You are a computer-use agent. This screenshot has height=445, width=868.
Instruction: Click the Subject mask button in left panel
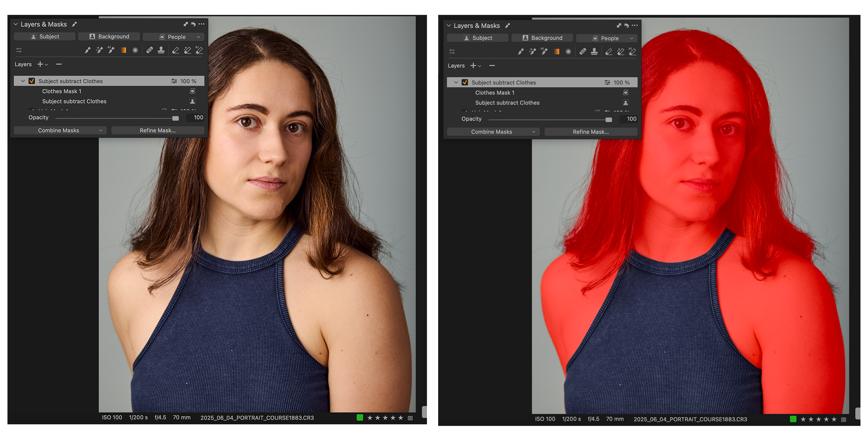point(45,37)
